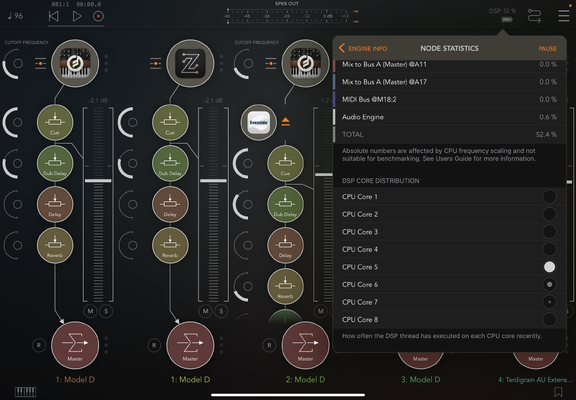Arm the record button in transport

click(98, 16)
